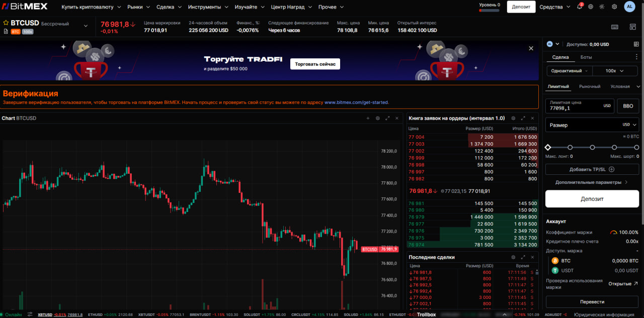Screen dimensions: 644x318
Task: Click the header Депозит button
Action: click(521, 7)
